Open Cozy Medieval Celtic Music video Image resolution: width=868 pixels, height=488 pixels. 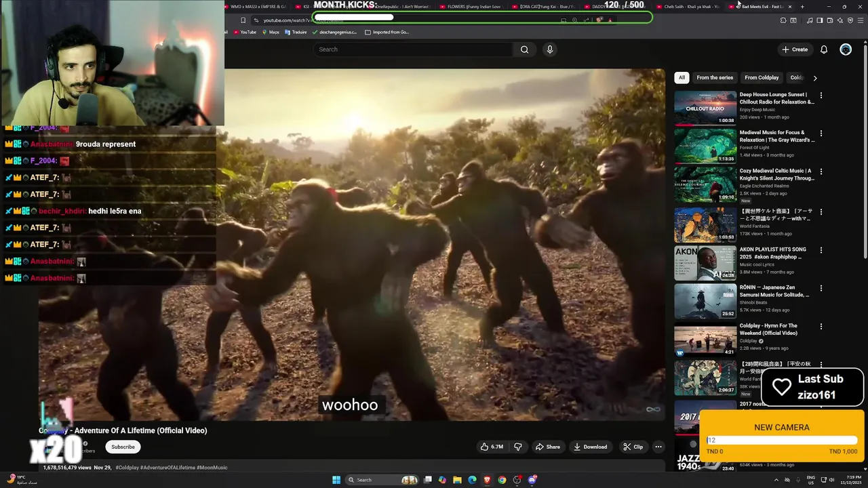tap(705, 185)
